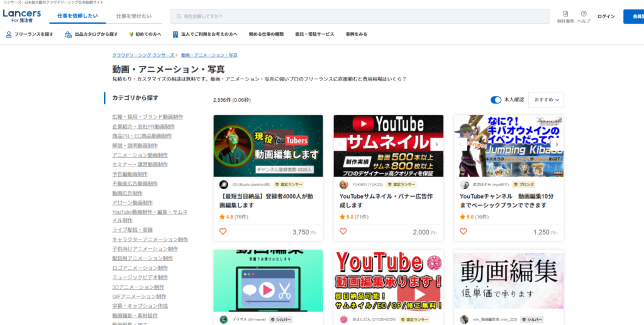Show next image on YouTubeサムネイル card
The image size is (644, 325).
coord(436,145)
